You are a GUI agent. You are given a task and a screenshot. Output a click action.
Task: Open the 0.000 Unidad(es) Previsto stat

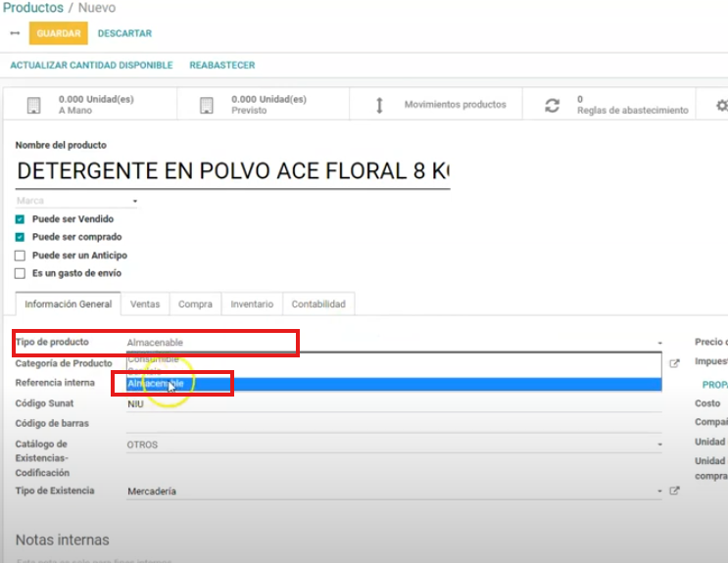coord(264,105)
